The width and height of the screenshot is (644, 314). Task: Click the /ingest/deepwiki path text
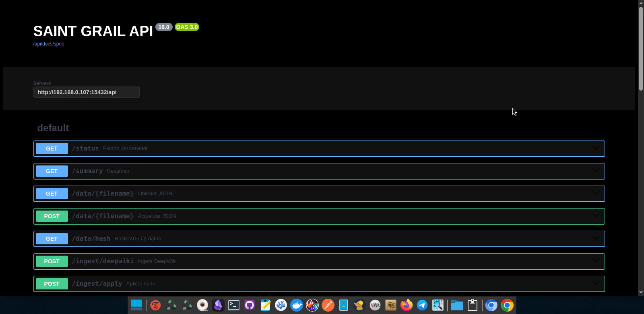(103, 261)
